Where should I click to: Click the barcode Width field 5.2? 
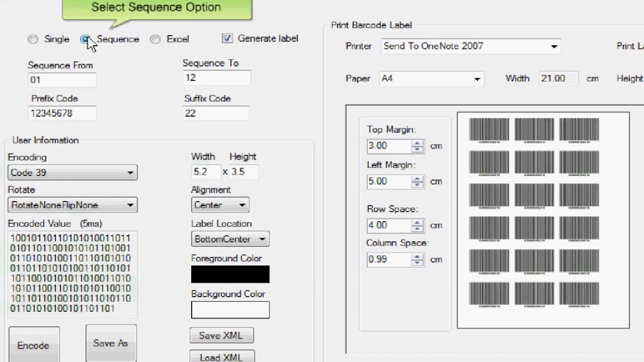(x=206, y=171)
